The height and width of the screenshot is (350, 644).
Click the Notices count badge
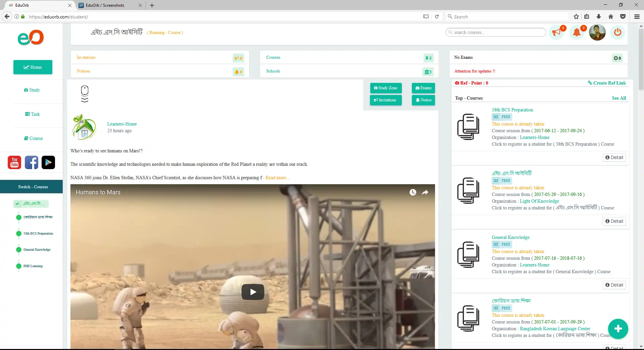point(238,72)
